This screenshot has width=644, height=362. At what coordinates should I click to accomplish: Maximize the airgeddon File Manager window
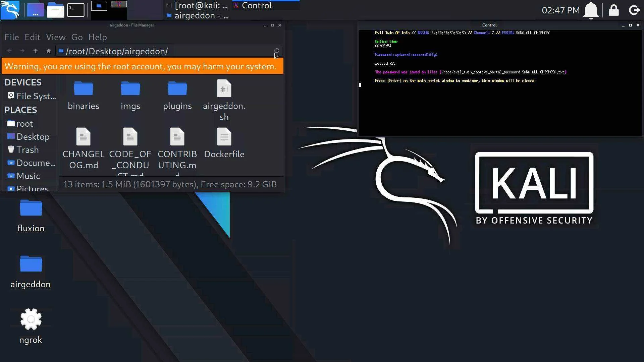tap(272, 25)
